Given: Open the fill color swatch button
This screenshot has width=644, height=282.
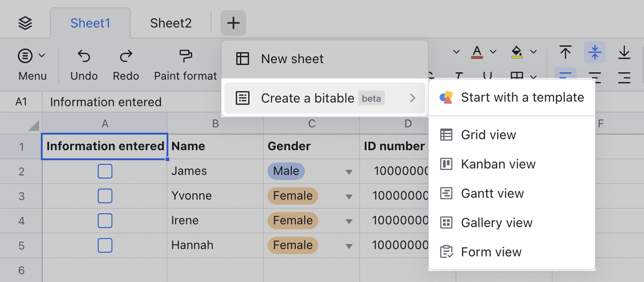Looking at the screenshot, I should point(517,52).
